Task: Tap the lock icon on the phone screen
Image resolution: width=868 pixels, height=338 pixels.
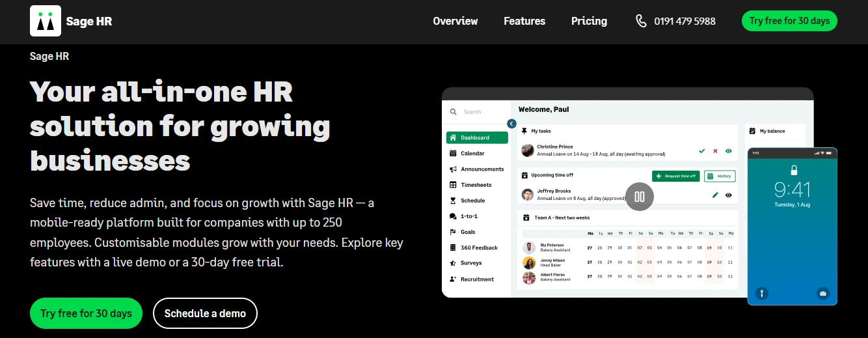Action: pos(793,171)
